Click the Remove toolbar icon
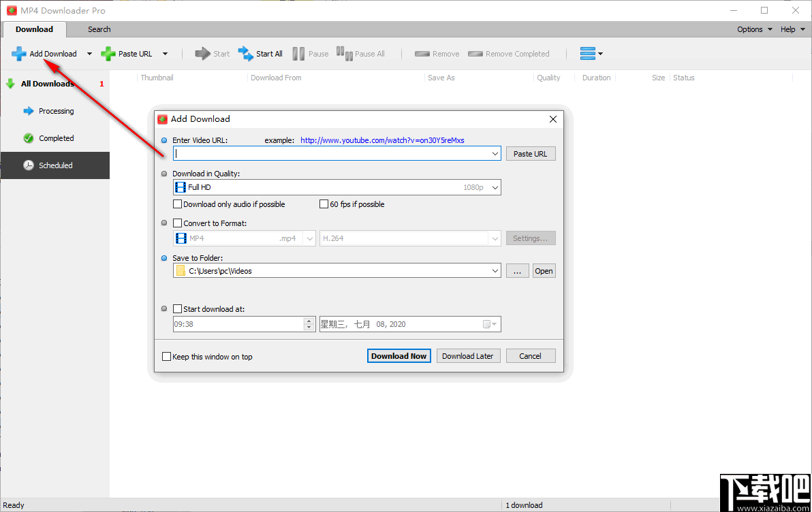The image size is (812, 512). 422,54
